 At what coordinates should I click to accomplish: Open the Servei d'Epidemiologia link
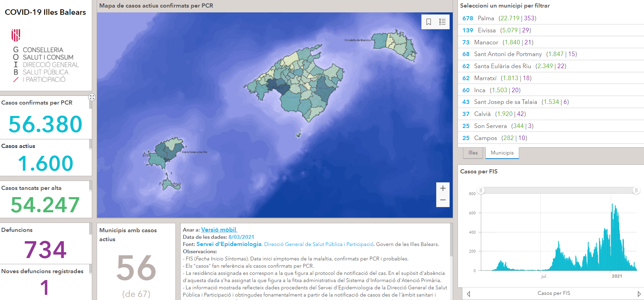click(x=229, y=244)
